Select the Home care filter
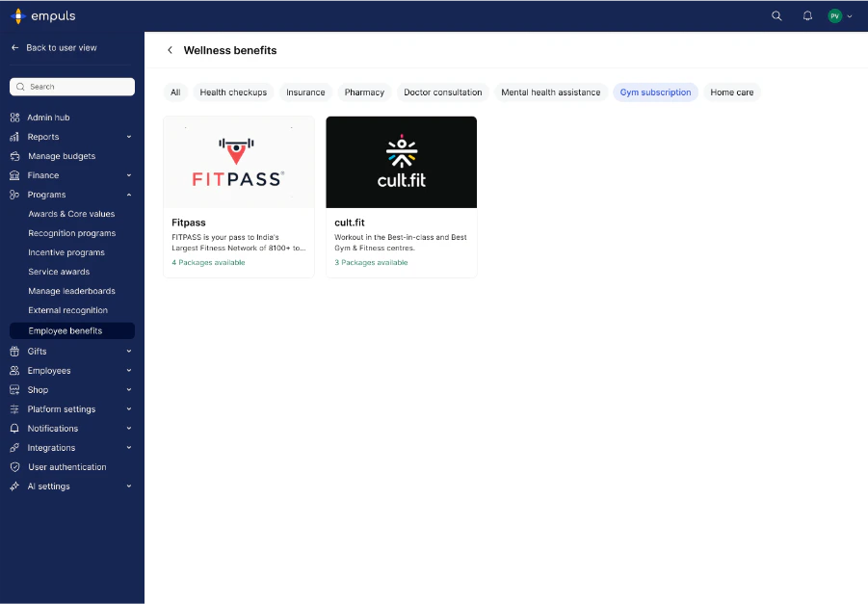The image size is (868, 604). (x=732, y=92)
